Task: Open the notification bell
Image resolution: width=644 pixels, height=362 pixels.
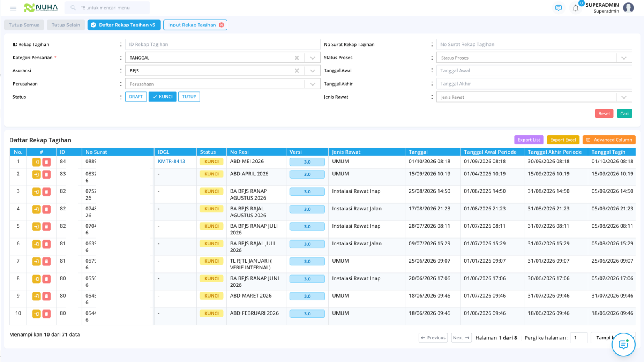Action: 576,8
